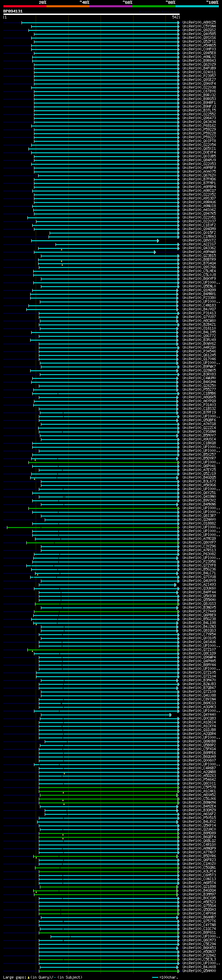Select hit label UniRef100_P68162
Screen dimensions: 222x980
click(x=199, y=125)
